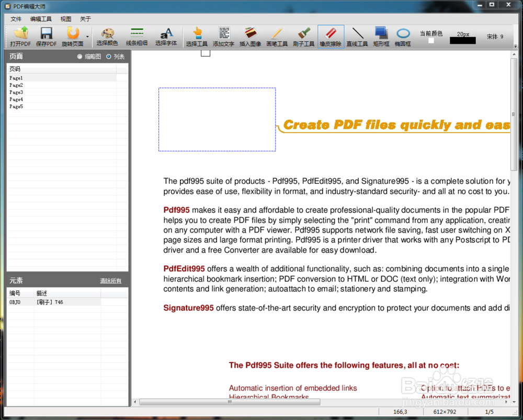This screenshot has height=420, width=523.
Task: Click the scroll down arrow
Action: pos(514,402)
